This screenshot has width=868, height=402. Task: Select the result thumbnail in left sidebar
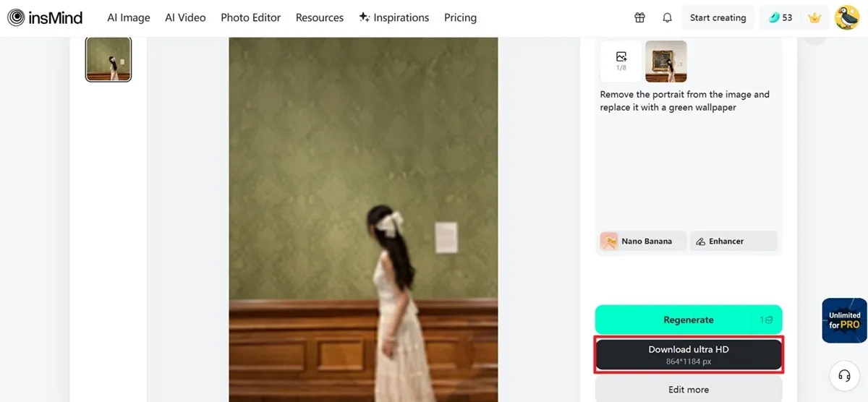[109, 59]
